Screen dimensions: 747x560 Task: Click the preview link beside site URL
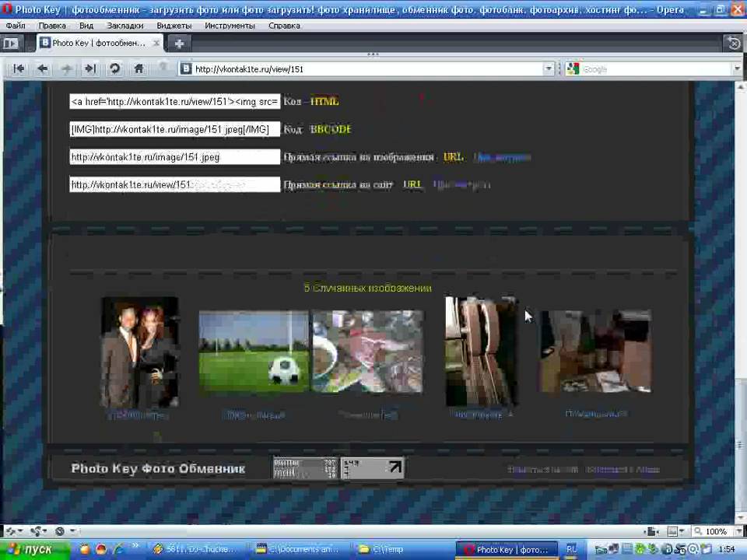pos(461,185)
